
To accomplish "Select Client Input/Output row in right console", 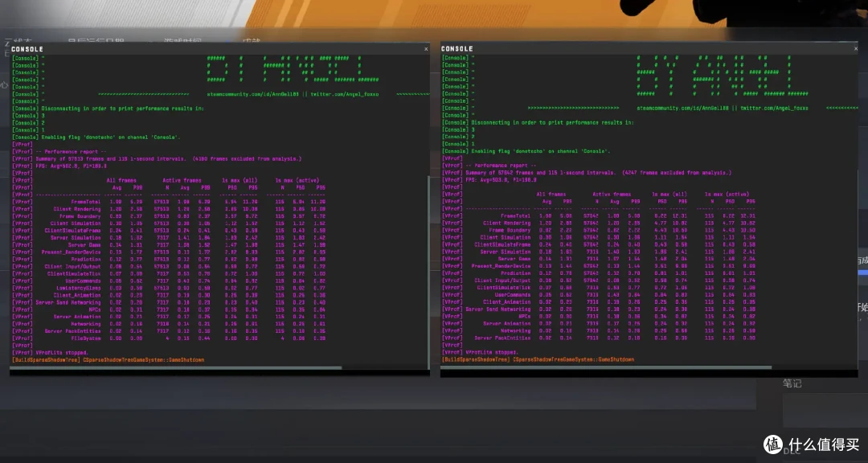I will coord(599,281).
